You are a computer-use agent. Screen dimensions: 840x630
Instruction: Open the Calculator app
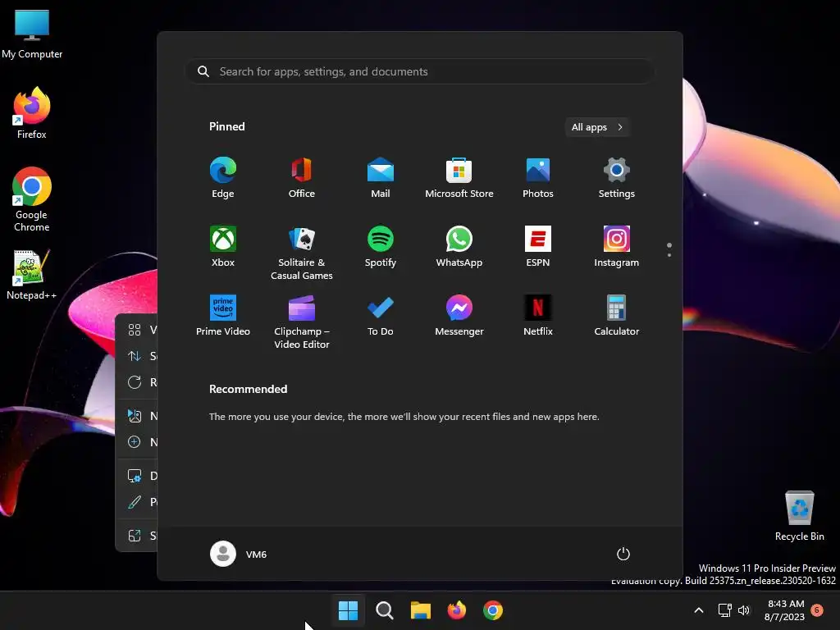(617, 316)
